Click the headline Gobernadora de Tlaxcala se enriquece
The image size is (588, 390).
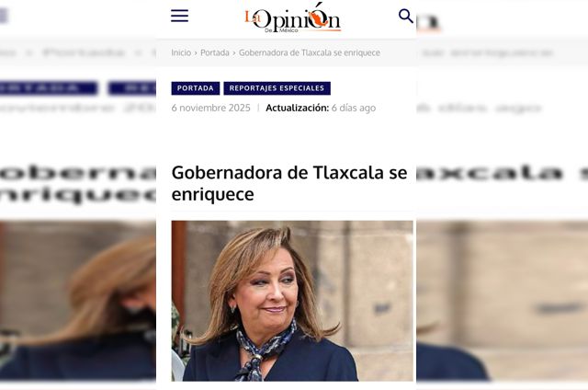pos(289,183)
